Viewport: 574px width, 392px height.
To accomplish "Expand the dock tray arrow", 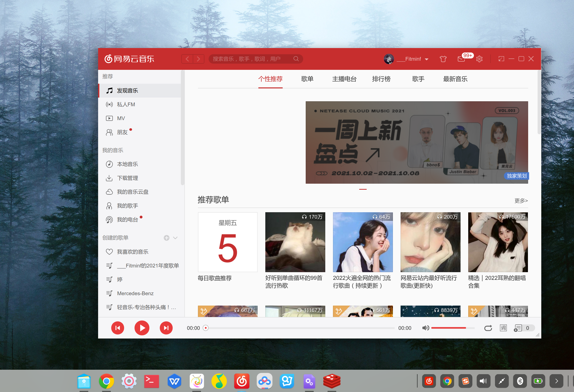I will [x=556, y=381].
